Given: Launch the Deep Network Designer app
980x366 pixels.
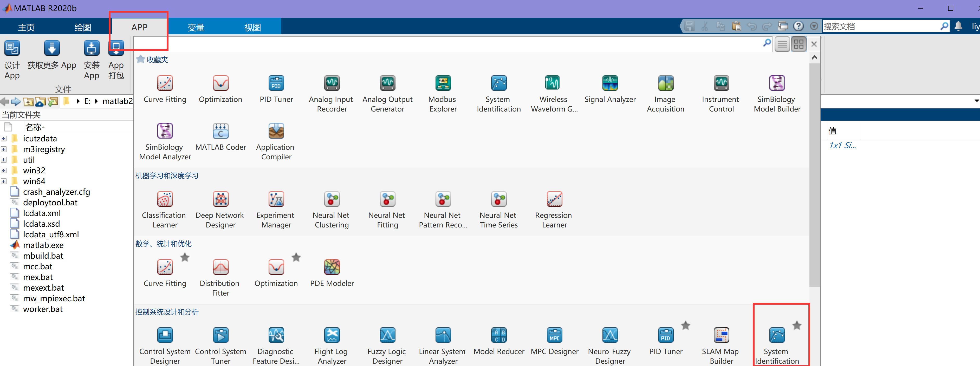Looking at the screenshot, I should [x=220, y=199].
